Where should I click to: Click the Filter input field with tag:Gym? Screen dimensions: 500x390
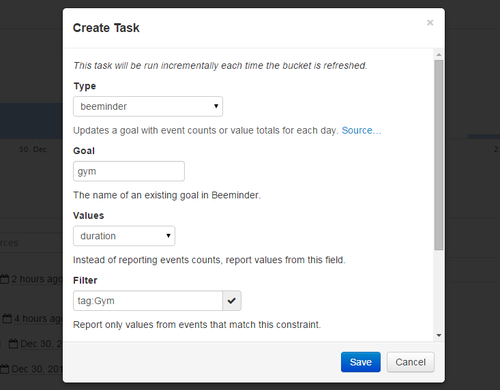coord(148,301)
